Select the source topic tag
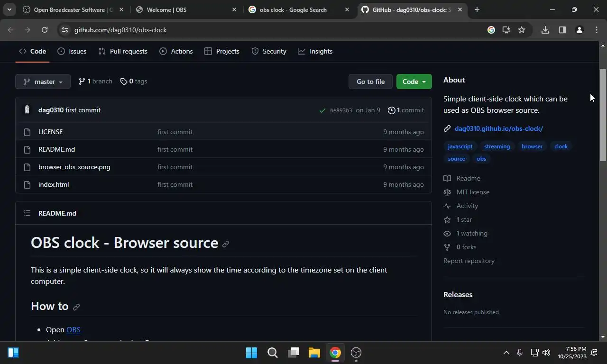 coord(456,159)
